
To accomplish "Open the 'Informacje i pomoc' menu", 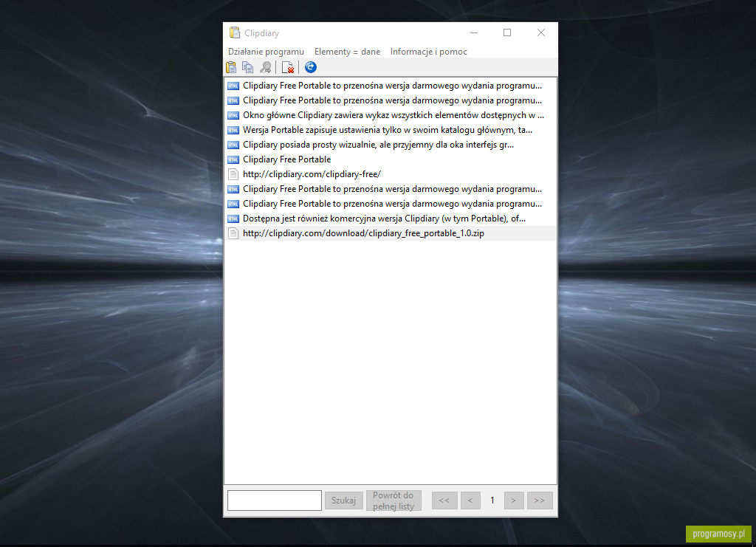I will point(429,52).
